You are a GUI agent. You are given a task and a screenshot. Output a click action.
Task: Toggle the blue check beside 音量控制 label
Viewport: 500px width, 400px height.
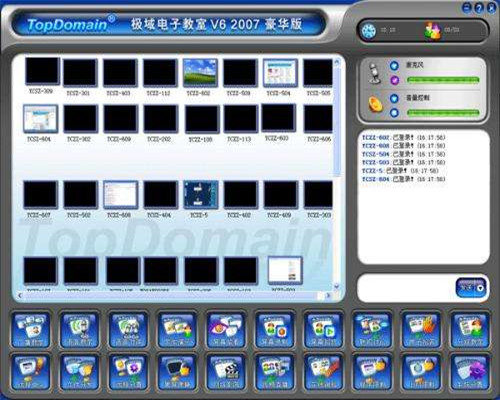[x=394, y=98]
